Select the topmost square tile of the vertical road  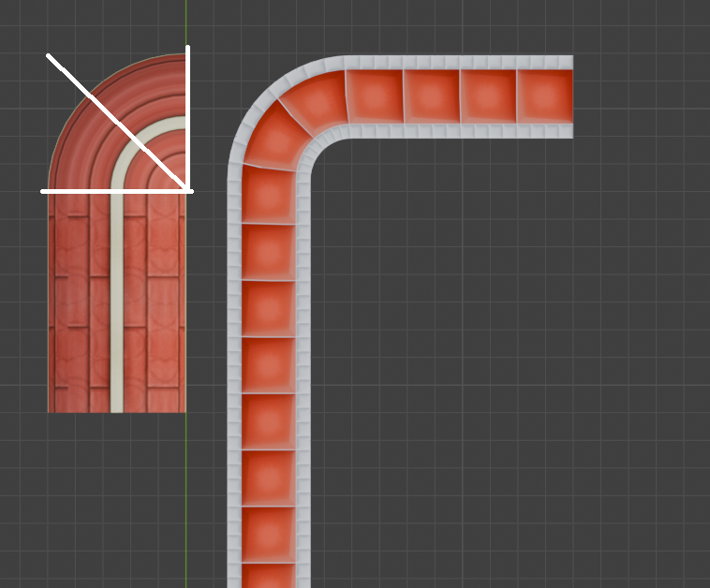[x=269, y=195]
